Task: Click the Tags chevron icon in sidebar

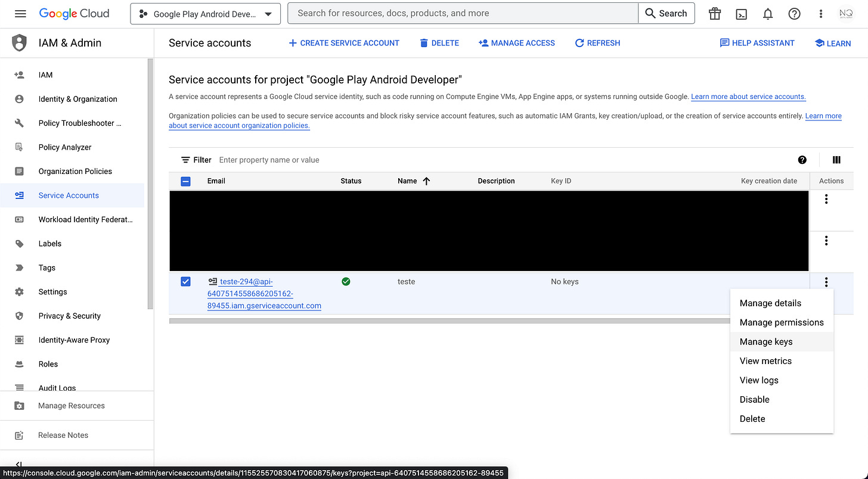Action: [x=19, y=268]
